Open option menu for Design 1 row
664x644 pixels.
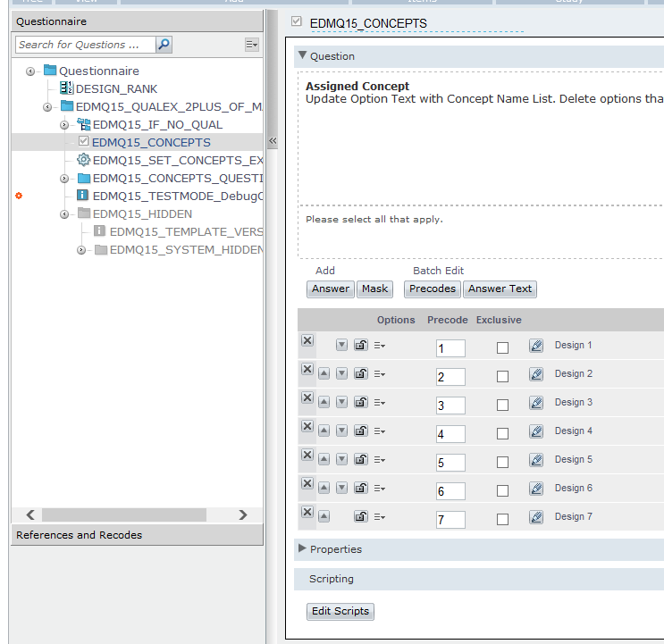[x=380, y=346]
